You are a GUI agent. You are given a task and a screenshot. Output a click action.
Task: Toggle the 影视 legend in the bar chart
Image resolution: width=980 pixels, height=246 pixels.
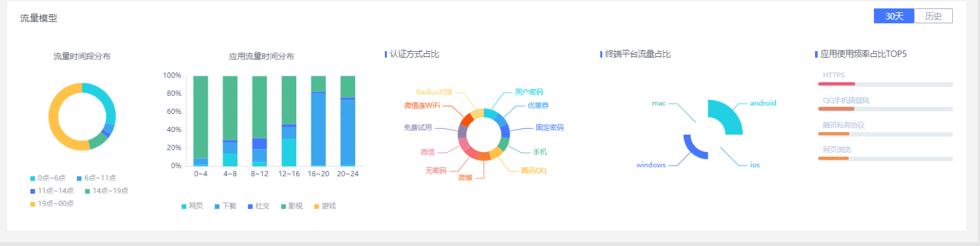click(x=291, y=206)
